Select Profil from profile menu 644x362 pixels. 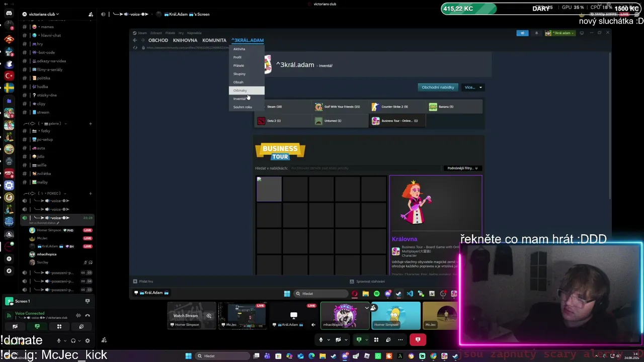pos(247,57)
